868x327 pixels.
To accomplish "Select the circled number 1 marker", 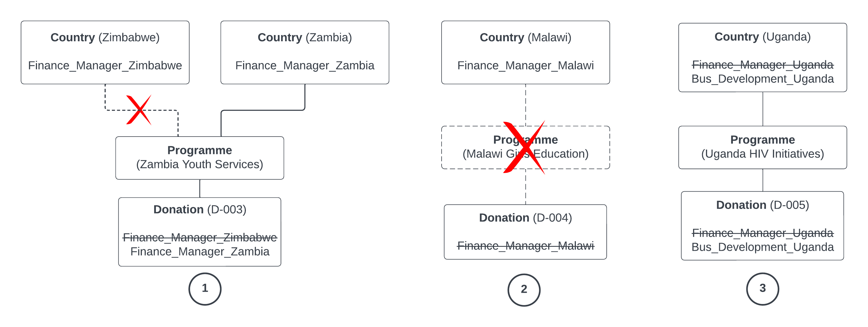I will 205,289.
